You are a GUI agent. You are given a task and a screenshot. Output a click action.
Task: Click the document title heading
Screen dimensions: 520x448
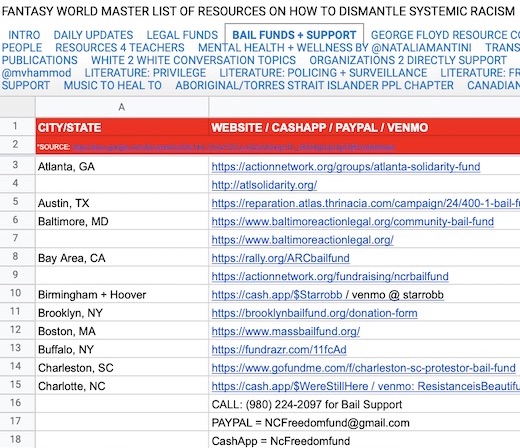pos(258,11)
